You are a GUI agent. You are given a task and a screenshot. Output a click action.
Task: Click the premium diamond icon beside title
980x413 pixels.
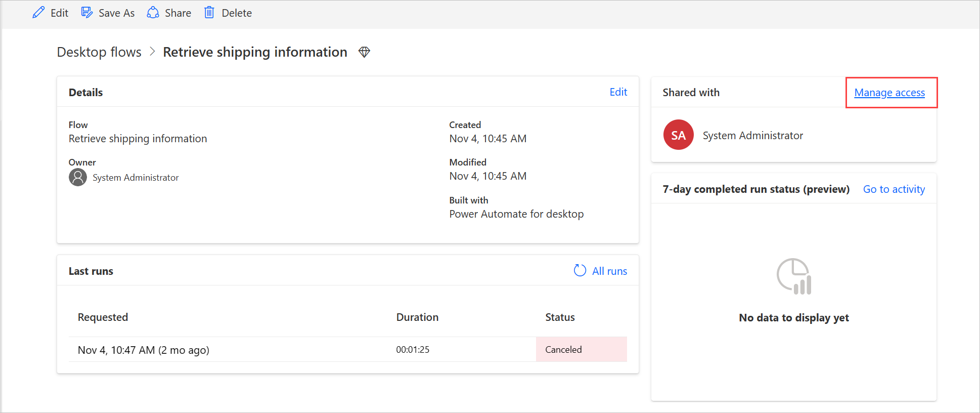coord(364,52)
